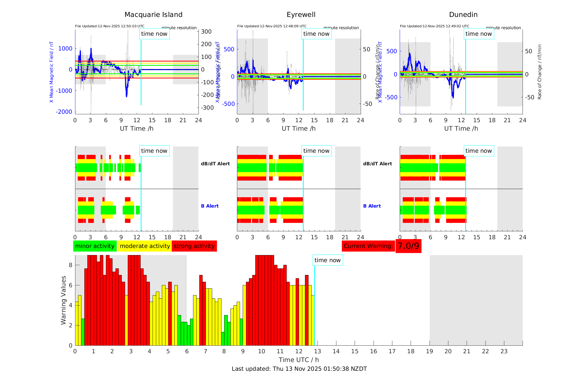Click the green 'minor activity' legend swatch
The width and height of the screenshot is (578, 392).
(x=95, y=246)
